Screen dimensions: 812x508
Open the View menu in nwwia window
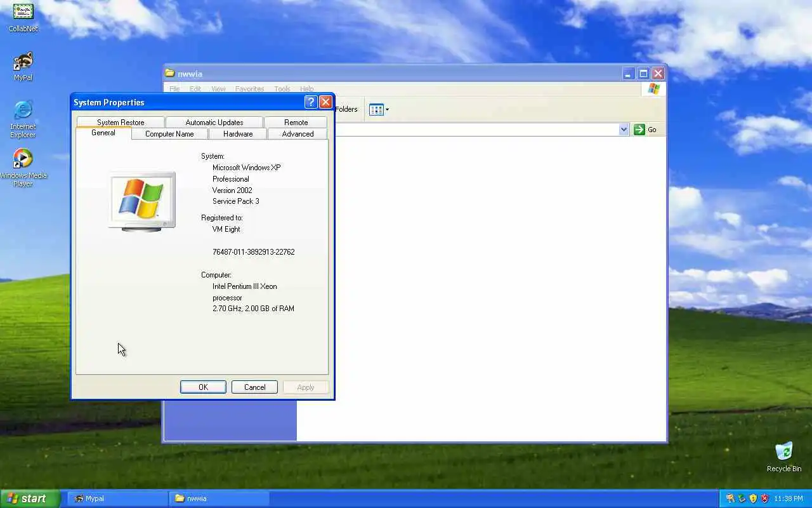(x=218, y=89)
